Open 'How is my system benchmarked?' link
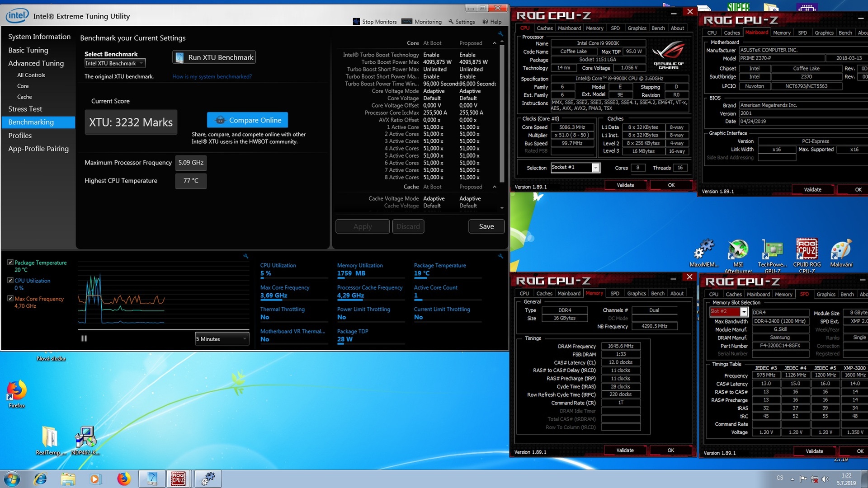The image size is (868, 488). click(x=212, y=76)
